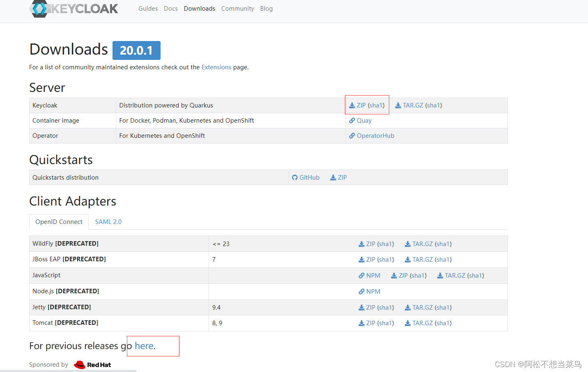Click the download icon beside the Quickstarts ZIP

tap(333, 178)
